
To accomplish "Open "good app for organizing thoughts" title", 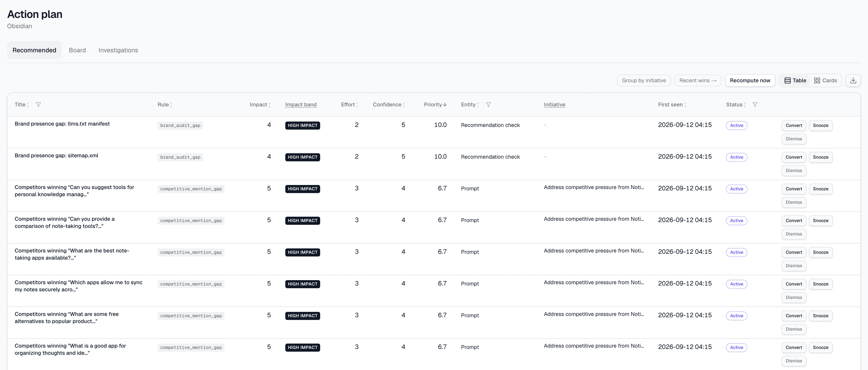I will tap(71, 349).
